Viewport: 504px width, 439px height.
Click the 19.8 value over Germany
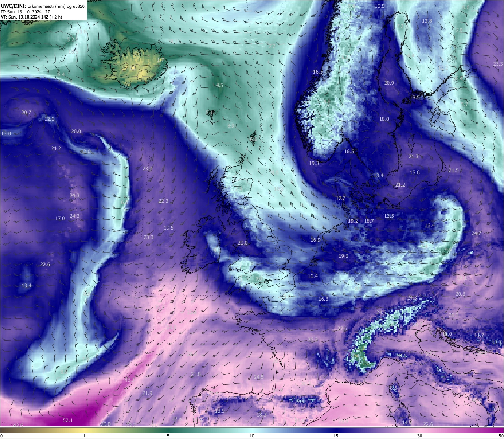coord(343,256)
